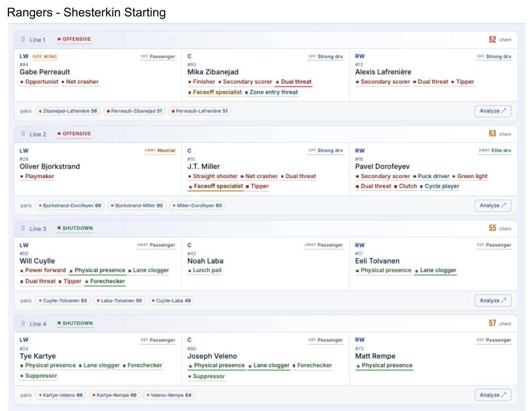
Task: Click Miller's starred Faceoff specialist trait
Action: [216, 186]
